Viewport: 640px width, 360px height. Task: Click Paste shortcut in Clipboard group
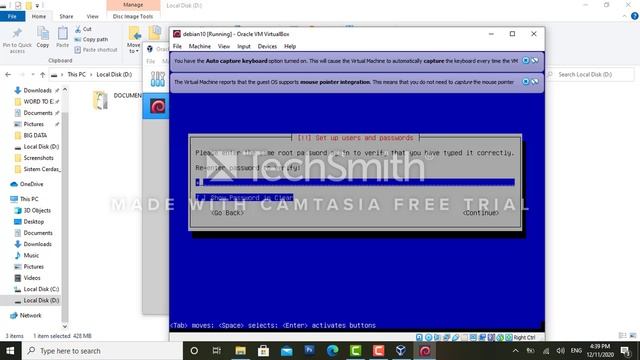pyautogui.click(x=96, y=50)
